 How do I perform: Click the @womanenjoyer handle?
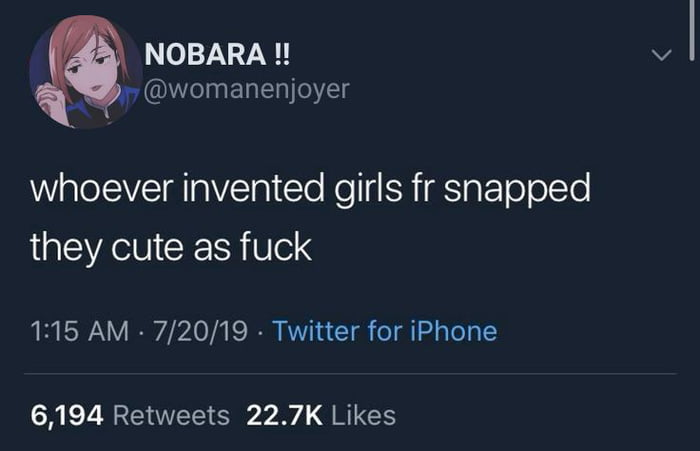pyautogui.click(x=247, y=90)
